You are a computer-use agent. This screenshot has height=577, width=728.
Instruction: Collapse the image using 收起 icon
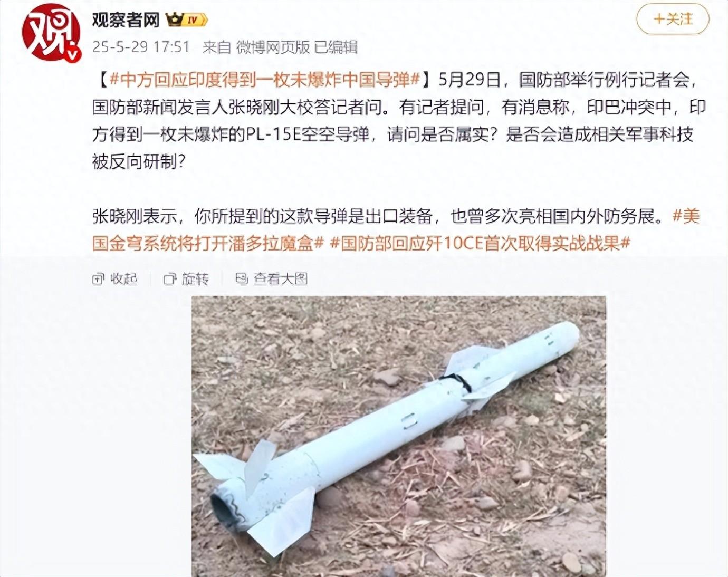[x=98, y=279]
